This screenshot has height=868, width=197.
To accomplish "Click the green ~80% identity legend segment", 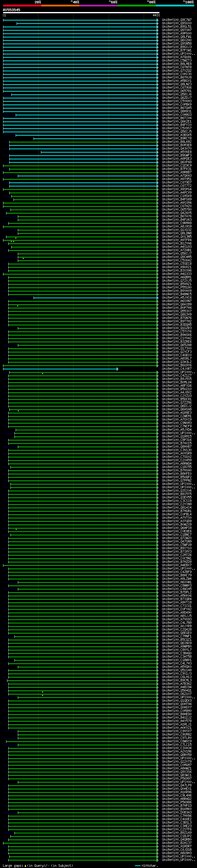I will (137, 6).
